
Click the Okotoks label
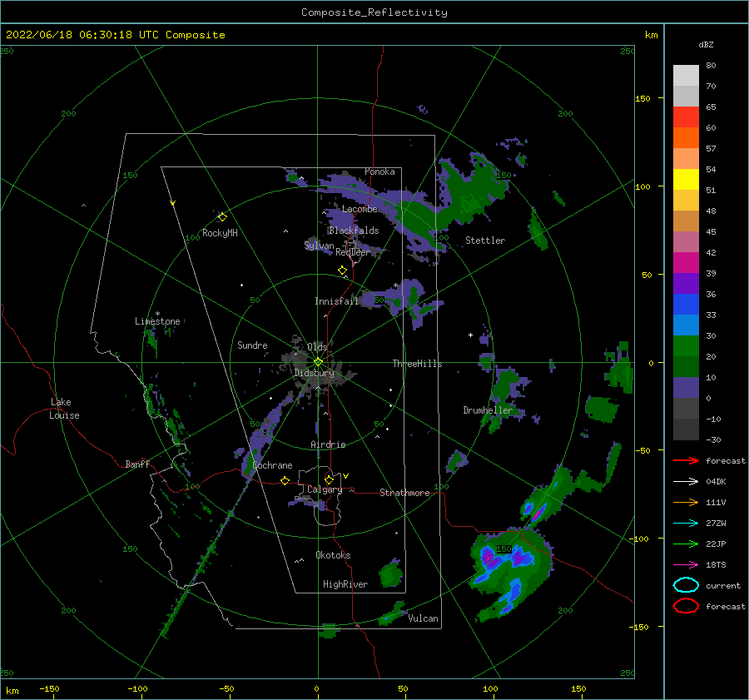[x=333, y=555]
